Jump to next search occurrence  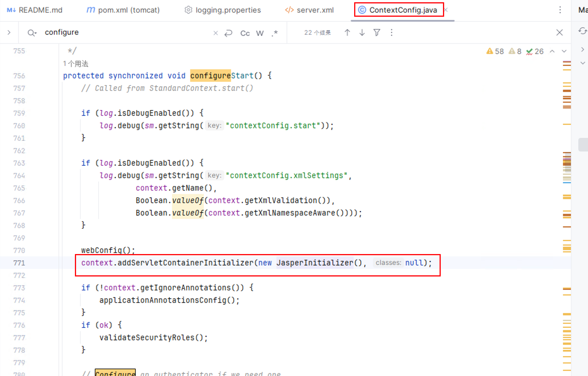point(362,33)
